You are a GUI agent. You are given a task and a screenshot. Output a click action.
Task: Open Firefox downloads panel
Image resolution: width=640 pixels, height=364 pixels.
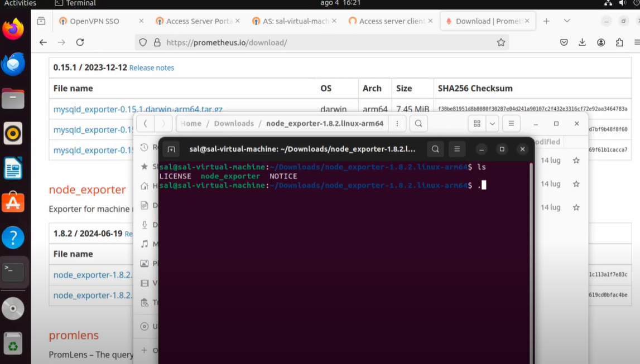[x=583, y=42]
